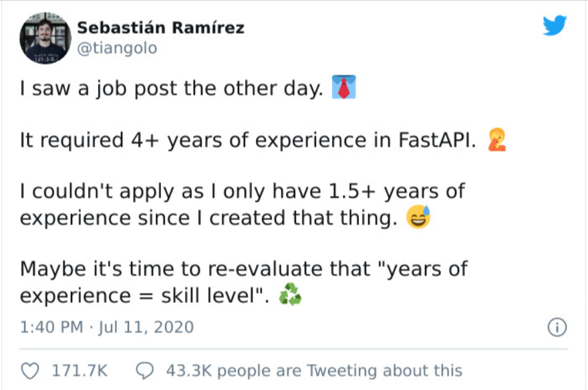The height and width of the screenshot is (390, 588).
Task: Click the green recycling emoji
Action: (x=290, y=295)
